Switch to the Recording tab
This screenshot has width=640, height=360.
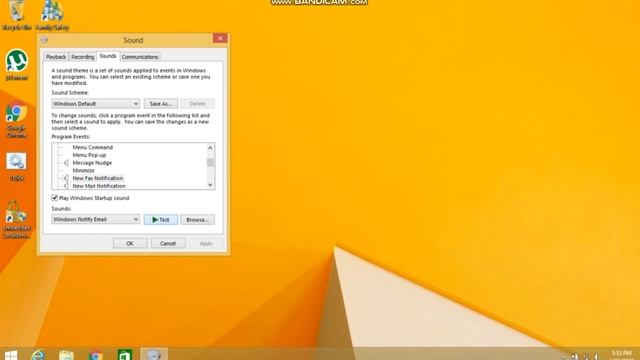(x=83, y=57)
